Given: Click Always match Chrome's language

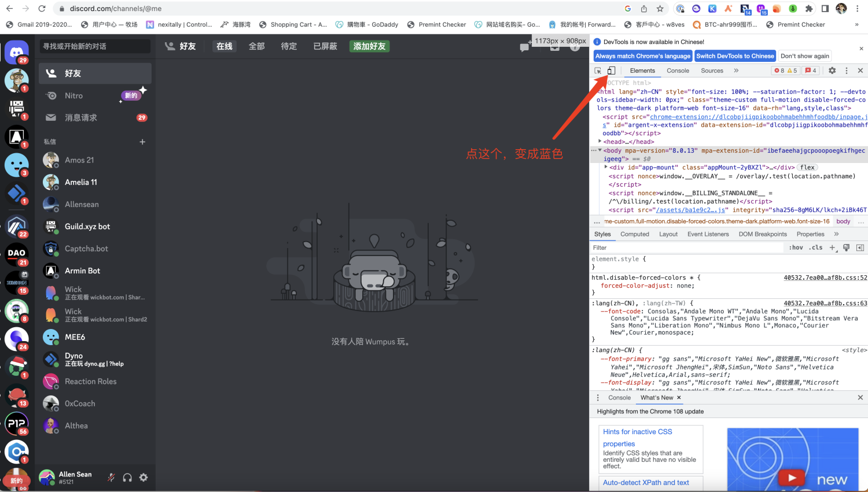Looking at the screenshot, I should [643, 56].
